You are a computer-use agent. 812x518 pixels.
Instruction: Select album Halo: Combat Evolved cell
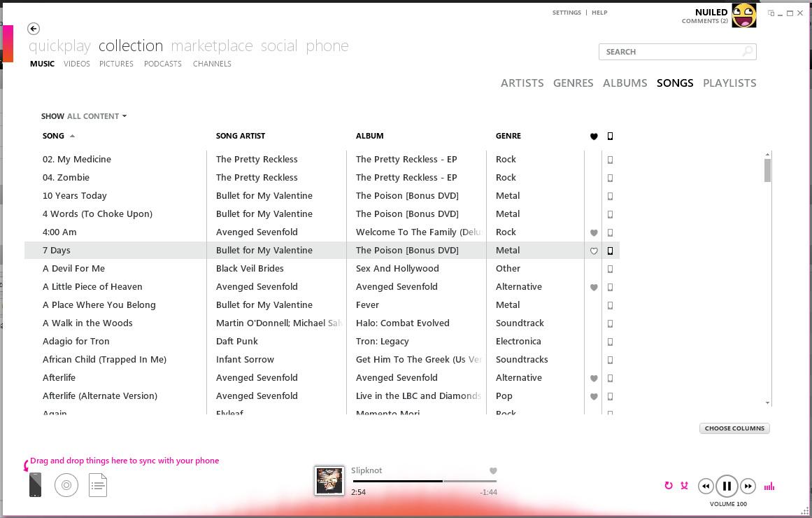(403, 323)
